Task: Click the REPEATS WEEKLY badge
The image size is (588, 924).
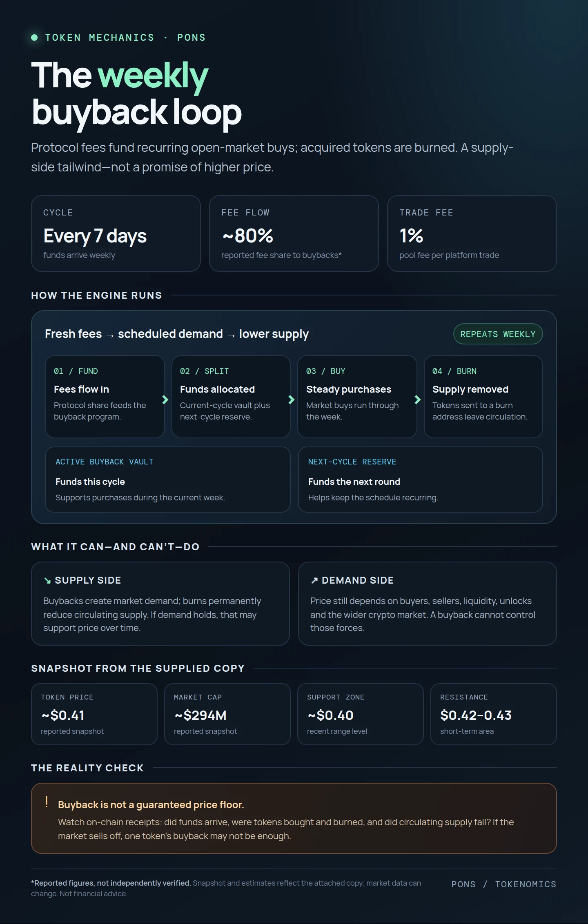Action: pos(498,334)
